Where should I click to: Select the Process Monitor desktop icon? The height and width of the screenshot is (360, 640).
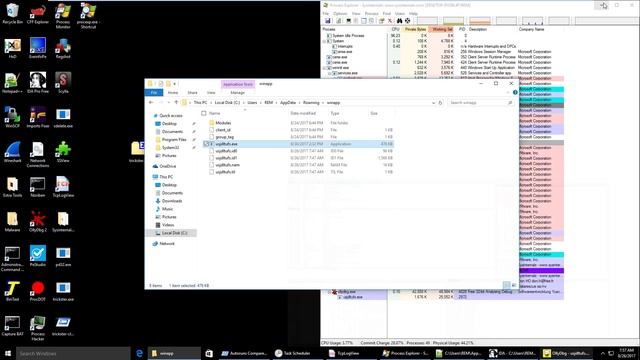(x=63, y=16)
